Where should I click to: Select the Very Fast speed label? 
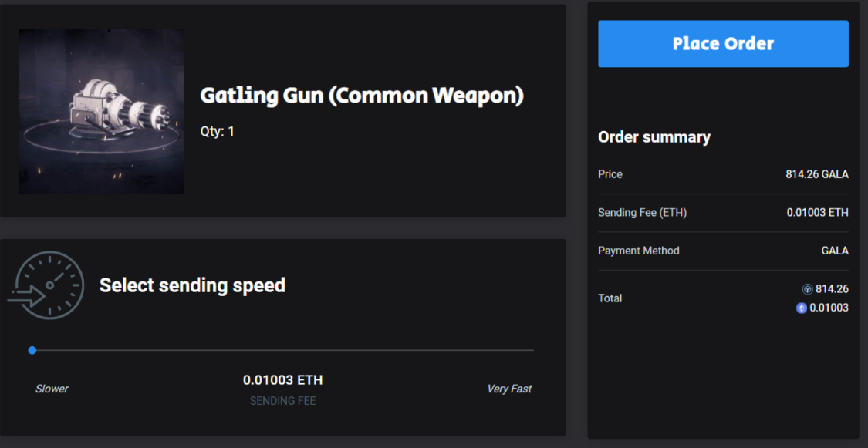coord(509,389)
